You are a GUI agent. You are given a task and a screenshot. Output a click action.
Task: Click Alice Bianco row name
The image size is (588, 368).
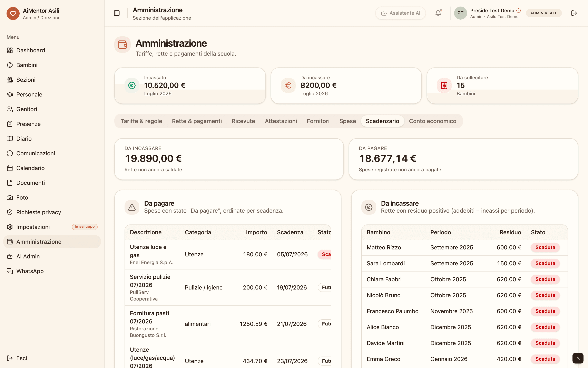tap(383, 327)
